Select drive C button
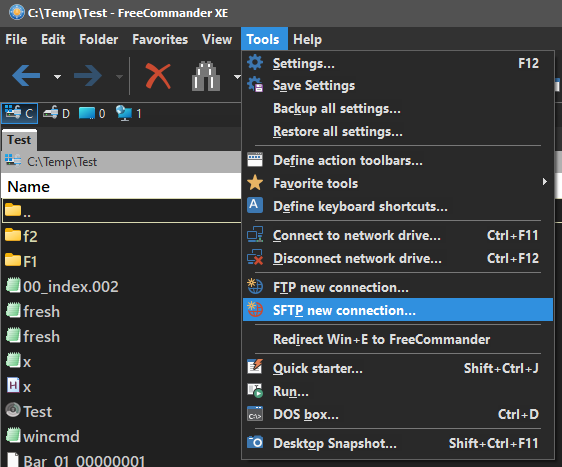The image size is (562, 467). click(19, 113)
